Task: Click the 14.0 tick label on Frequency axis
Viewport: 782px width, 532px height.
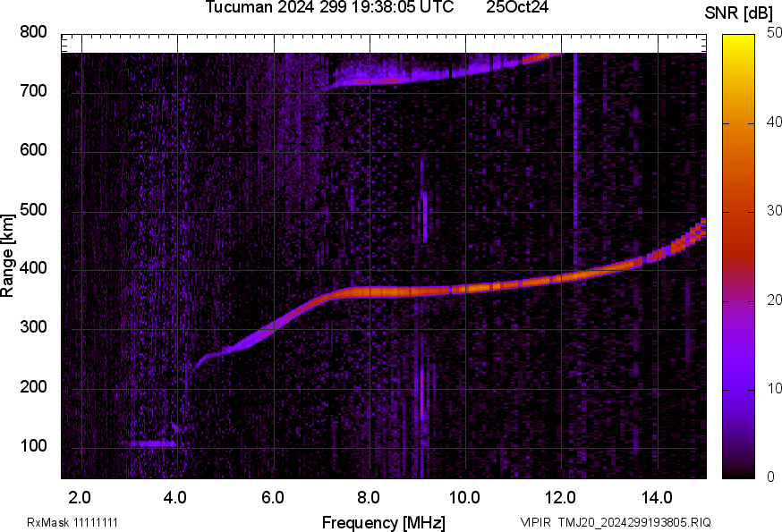Action: pyautogui.click(x=658, y=497)
